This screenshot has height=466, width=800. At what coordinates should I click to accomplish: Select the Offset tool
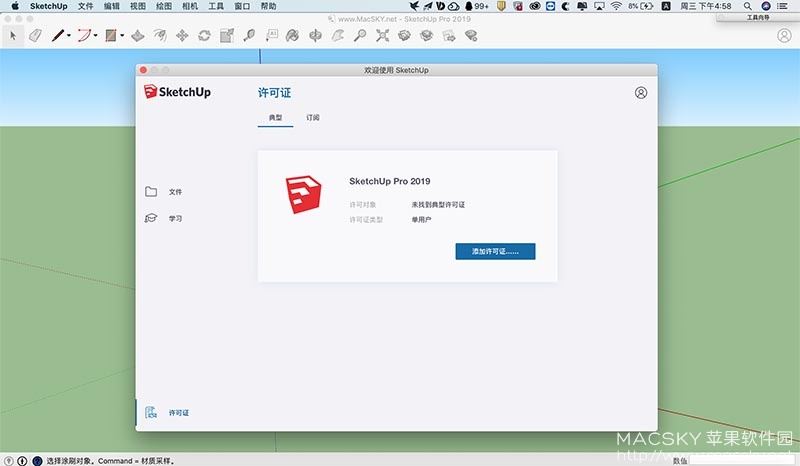pyautogui.click(x=160, y=36)
